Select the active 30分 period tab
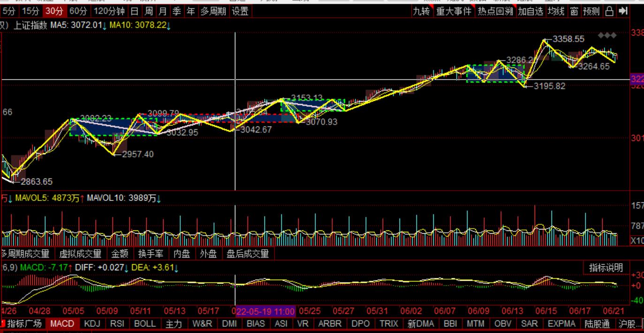Viewport: 644px width, 333px height. pos(54,11)
